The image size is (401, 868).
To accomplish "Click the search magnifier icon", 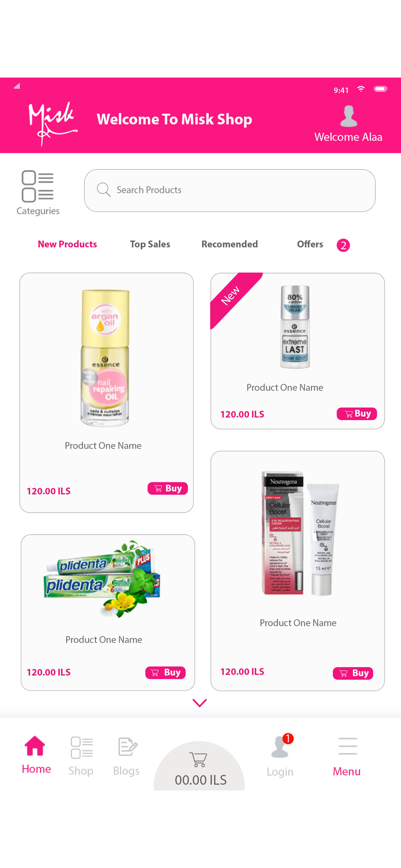I will click(x=104, y=190).
